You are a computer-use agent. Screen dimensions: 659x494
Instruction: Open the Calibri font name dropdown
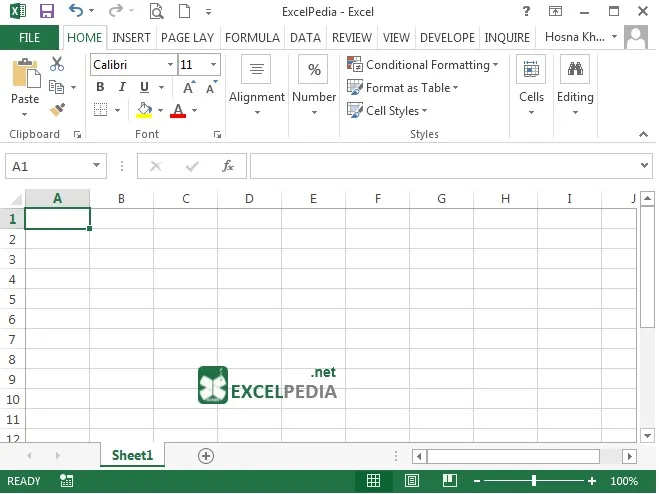170,65
